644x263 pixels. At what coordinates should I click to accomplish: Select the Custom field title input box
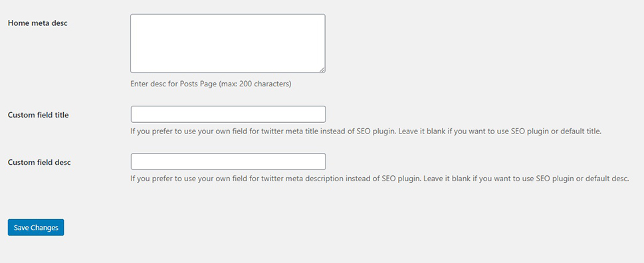coord(229,114)
